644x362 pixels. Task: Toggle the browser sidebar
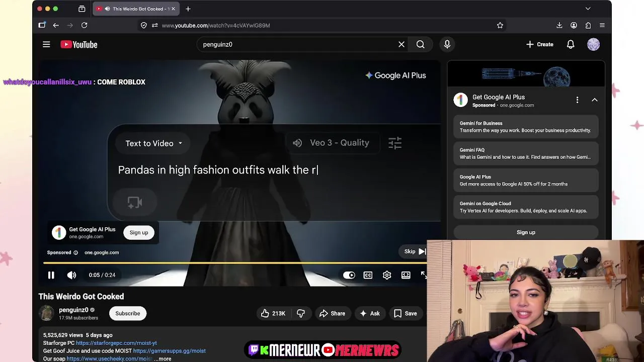42,25
